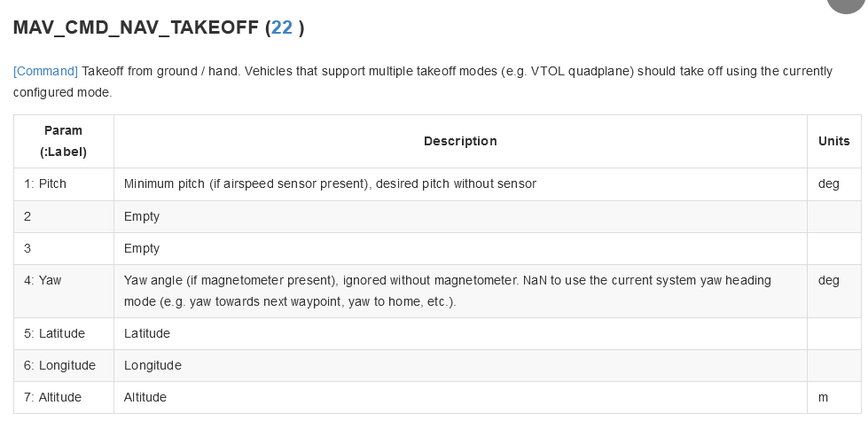
Task: Select the Units column header
Action: pos(833,141)
